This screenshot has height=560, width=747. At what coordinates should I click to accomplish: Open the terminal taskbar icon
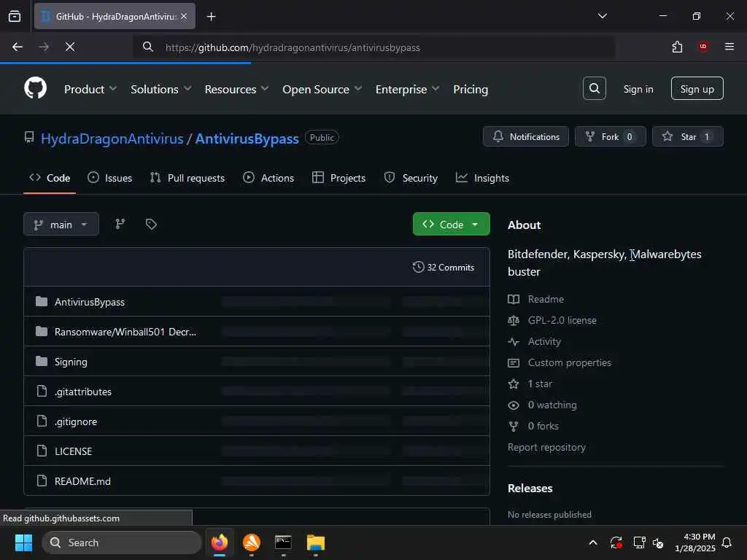coord(283,542)
